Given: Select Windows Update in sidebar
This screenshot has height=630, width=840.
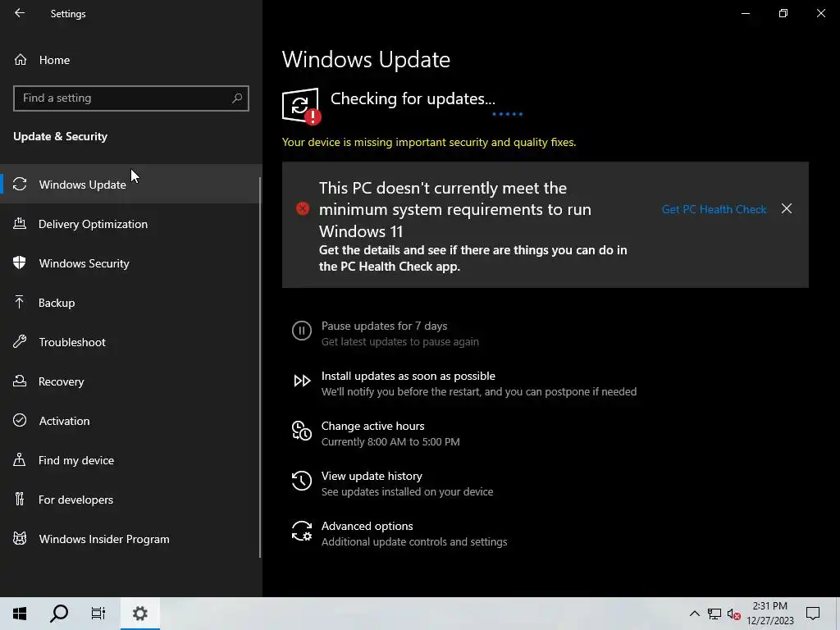Looking at the screenshot, I should pos(131,185).
